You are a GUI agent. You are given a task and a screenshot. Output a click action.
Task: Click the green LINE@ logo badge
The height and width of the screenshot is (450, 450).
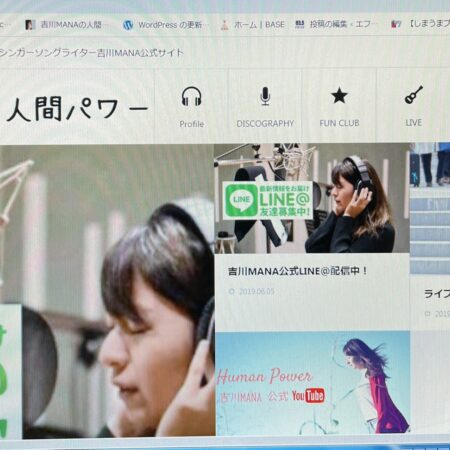[x=267, y=200]
